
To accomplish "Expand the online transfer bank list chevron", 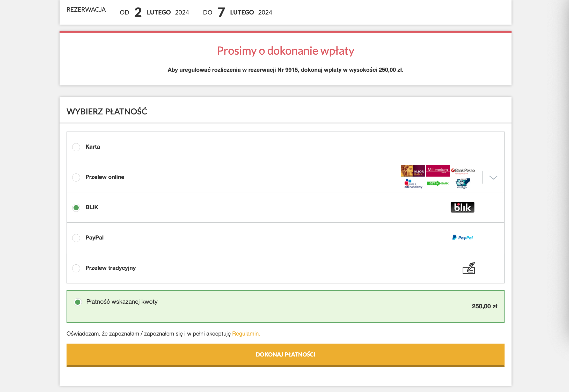I will pos(493,178).
